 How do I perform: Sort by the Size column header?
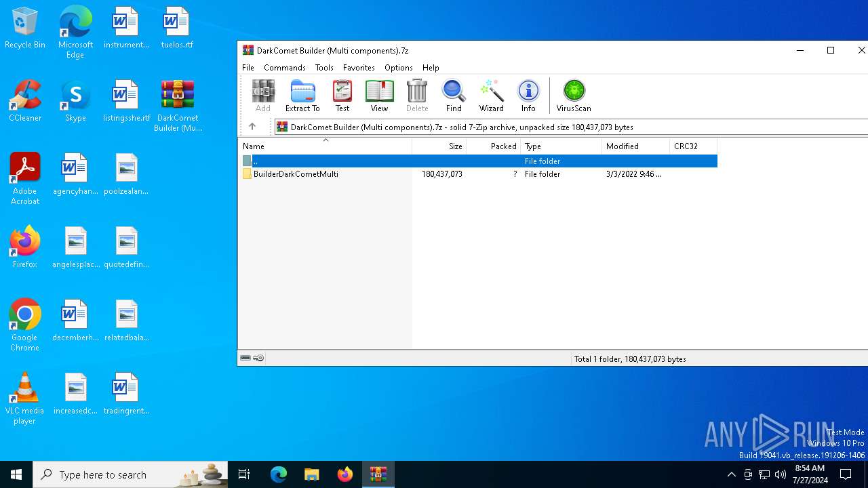439,146
